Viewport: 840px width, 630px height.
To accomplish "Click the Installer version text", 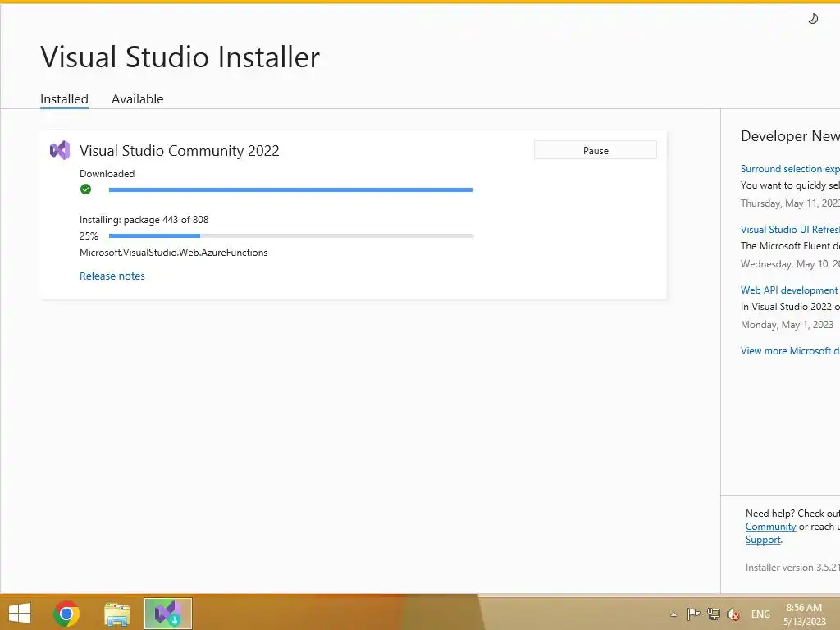I will [792, 568].
